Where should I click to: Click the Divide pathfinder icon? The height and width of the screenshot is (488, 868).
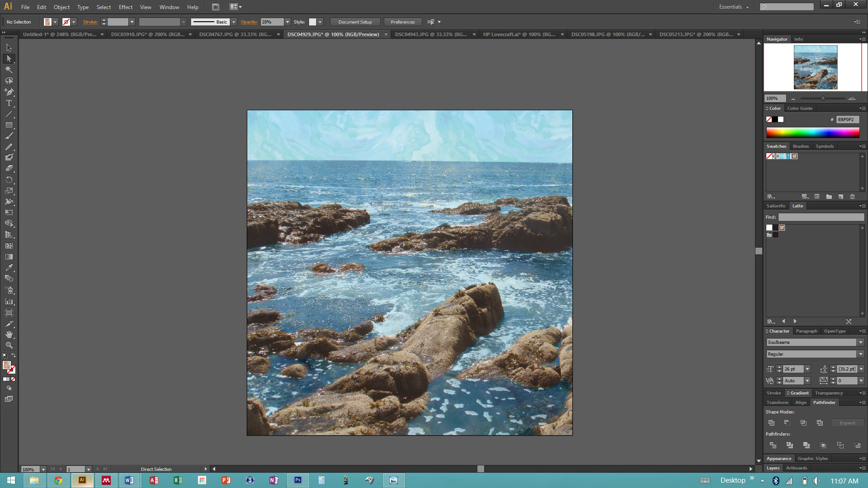773,446
